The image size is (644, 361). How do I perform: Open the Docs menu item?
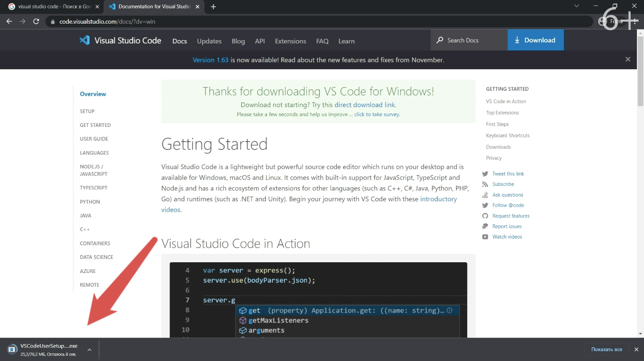point(180,41)
